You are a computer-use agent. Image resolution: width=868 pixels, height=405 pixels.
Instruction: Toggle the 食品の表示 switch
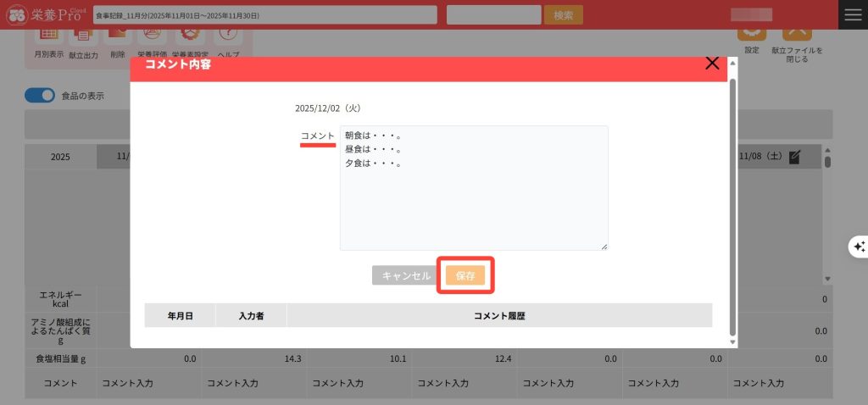pos(40,96)
